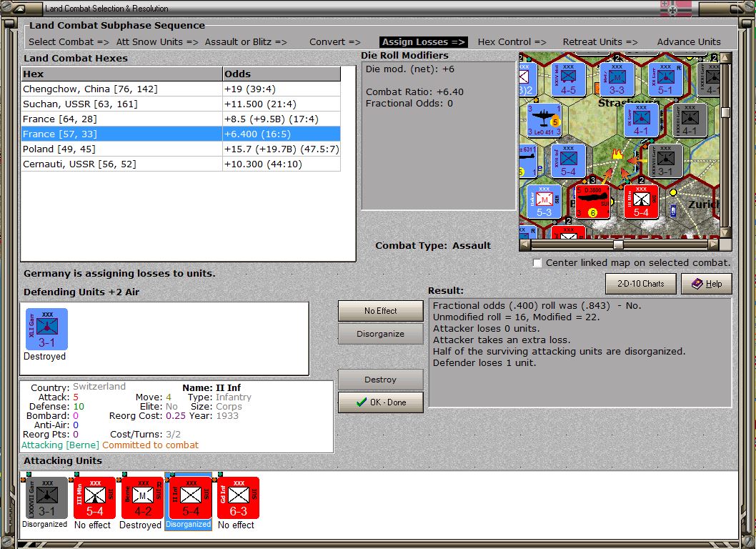Click the Zurich label on the map
756x549 pixels.
pos(703,204)
